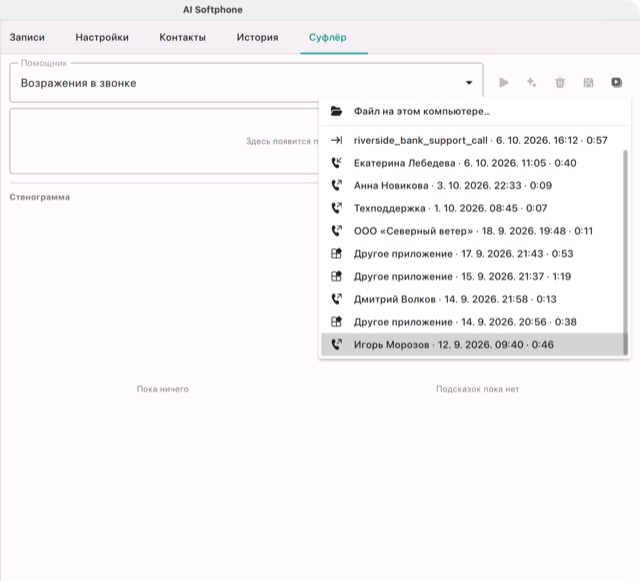Select ООО «Северный ветер» 19:48 recording
The image size is (640, 581).
472,231
